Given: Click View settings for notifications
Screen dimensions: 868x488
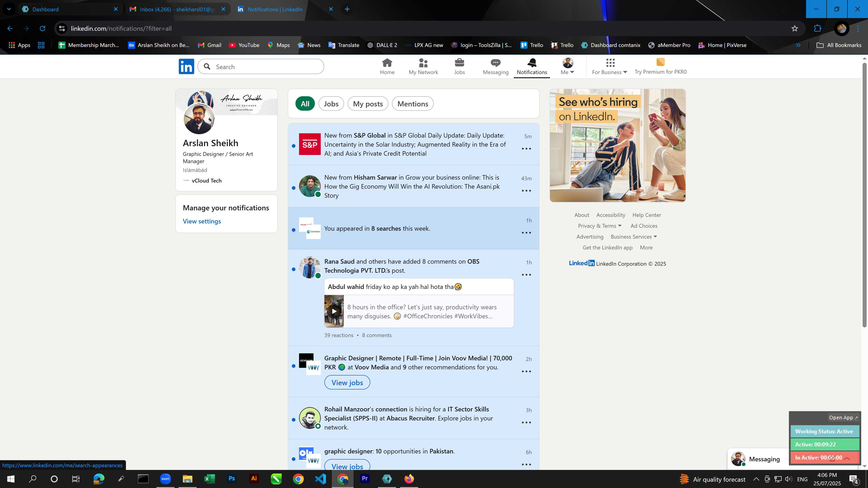Looking at the screenshot, I should tap(202, 221).
